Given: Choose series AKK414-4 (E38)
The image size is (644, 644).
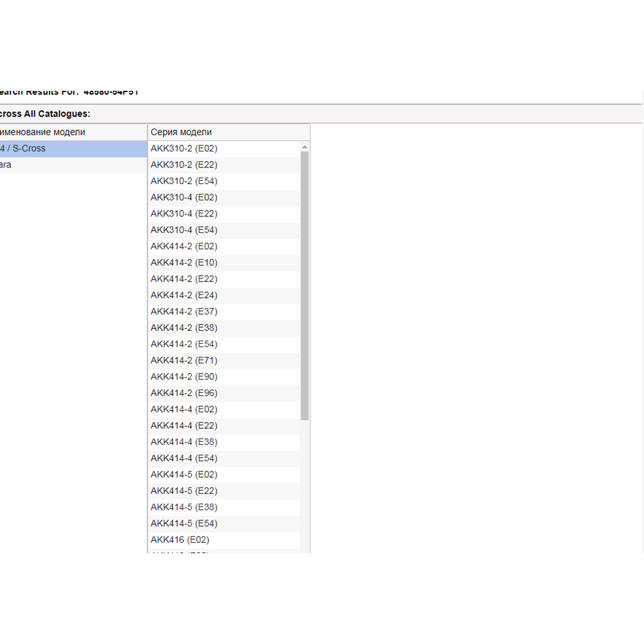Looking at the screenshot, I should (x=184, y=442).
